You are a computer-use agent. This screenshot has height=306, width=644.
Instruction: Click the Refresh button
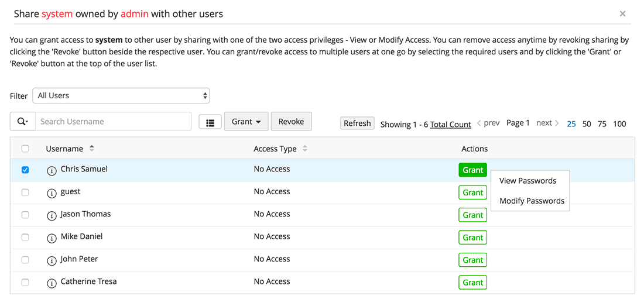click(357, 123)
